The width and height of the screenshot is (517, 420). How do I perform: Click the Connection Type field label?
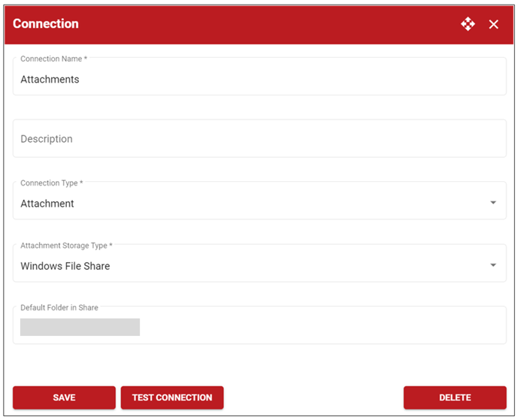[x=52, y=183]
